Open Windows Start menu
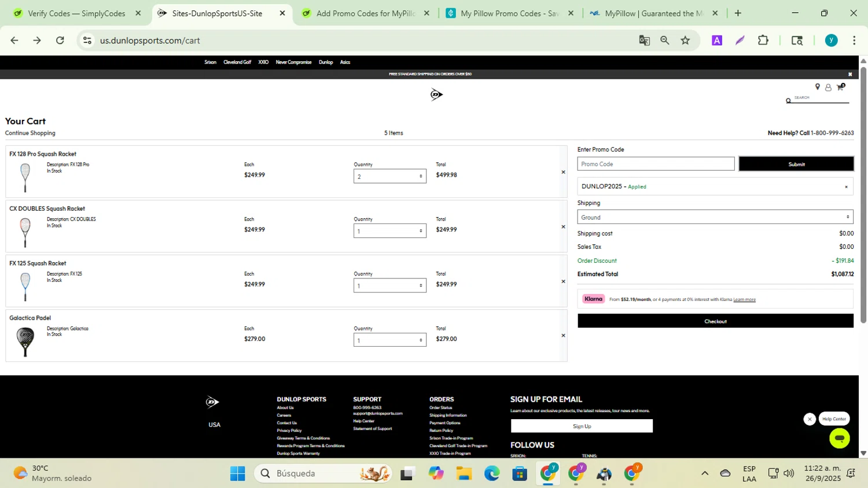The width and height of the screenshot is (868, 488). (237, 474)
